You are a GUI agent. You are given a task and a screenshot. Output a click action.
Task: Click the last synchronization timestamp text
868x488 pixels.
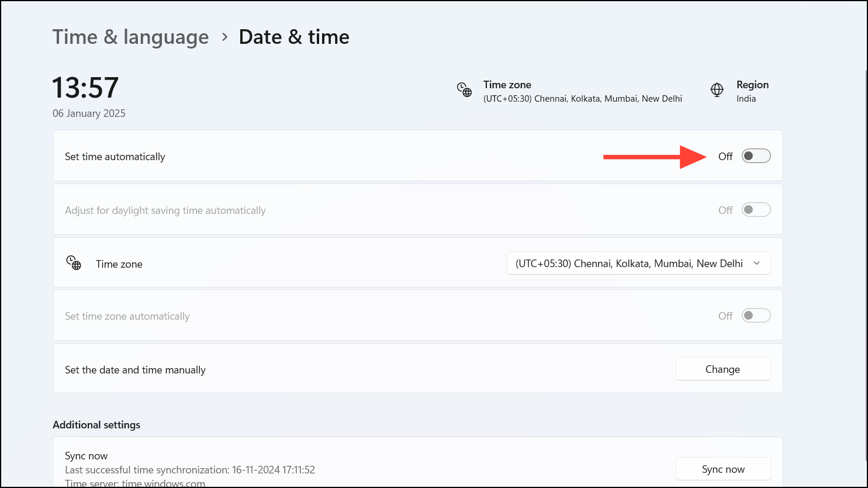pyautogui.click(x=189, y=469)
